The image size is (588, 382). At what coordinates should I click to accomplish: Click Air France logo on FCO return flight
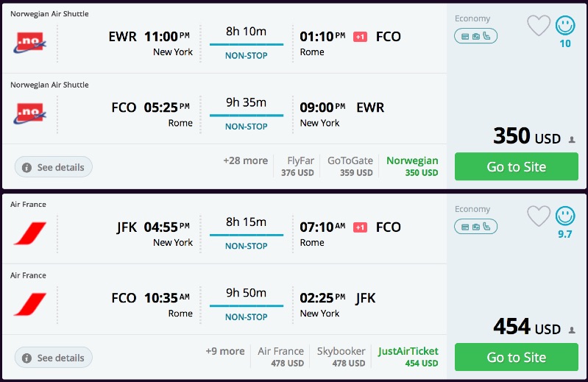tap(29, 305)
